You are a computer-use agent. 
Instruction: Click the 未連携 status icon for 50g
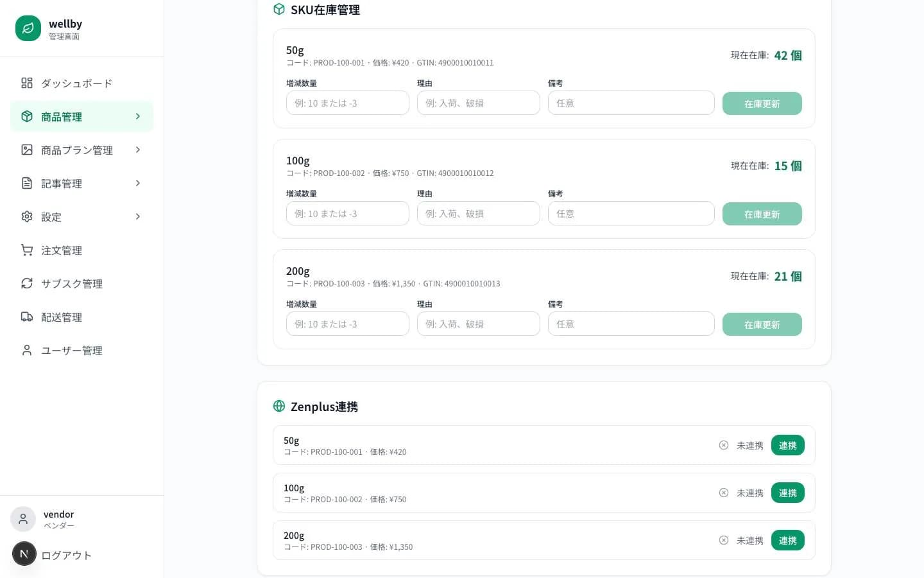click(724, 445)
